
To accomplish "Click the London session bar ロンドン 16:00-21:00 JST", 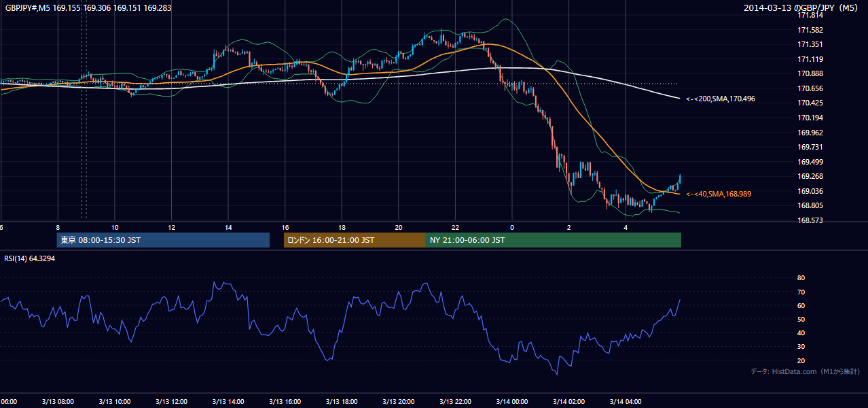I will pyautogui.click(x=355, y=241).
